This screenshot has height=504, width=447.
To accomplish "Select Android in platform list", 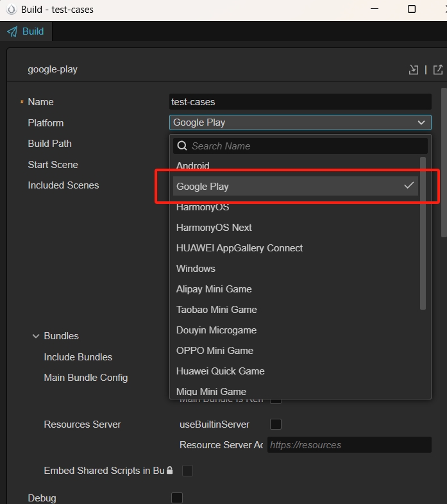I will pyautogui.click(x=296, y=165).
